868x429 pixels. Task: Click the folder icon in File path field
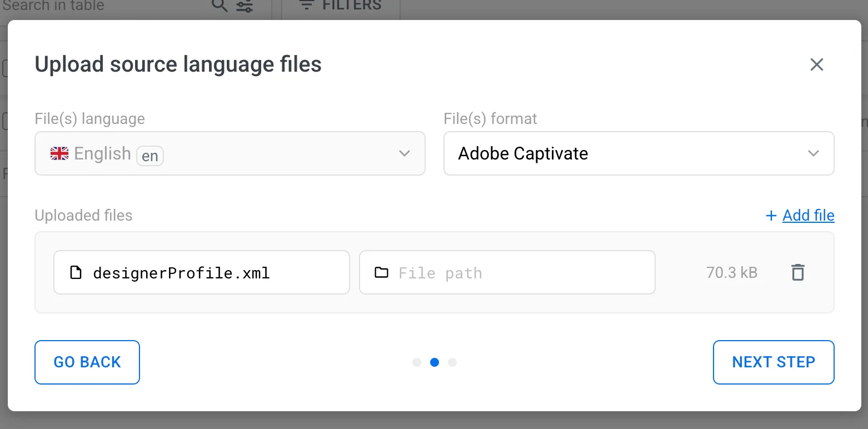pyautogui.click(x=381, y=272)
